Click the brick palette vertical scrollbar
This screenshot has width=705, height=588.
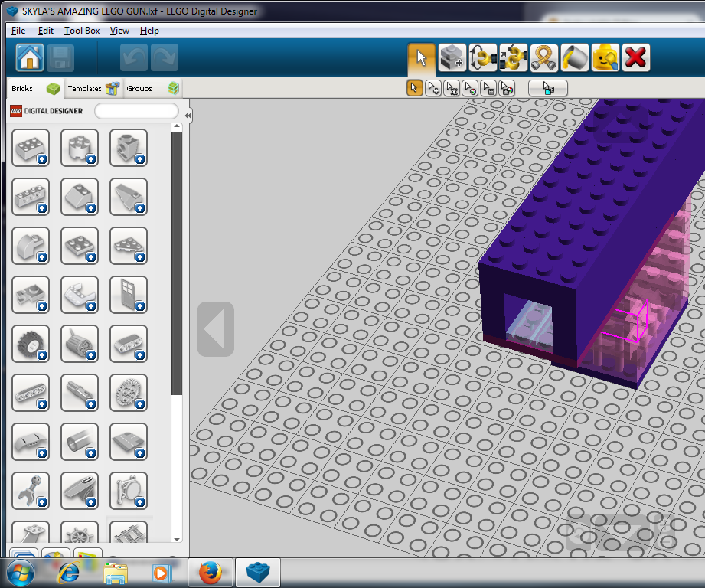(x=177, y=263)
